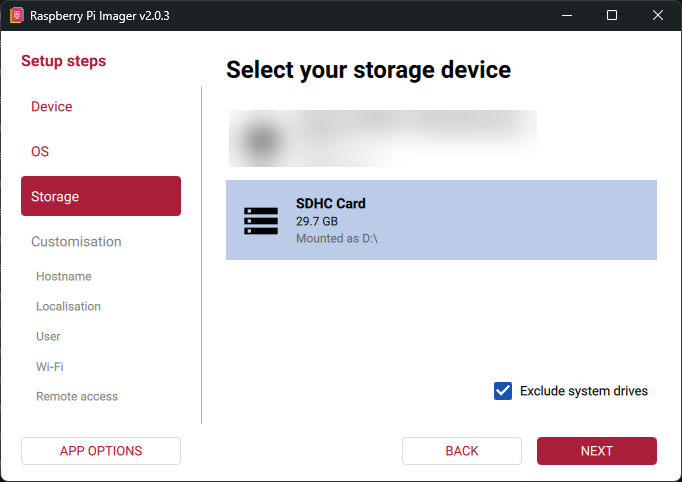The image size is (682, 482).
Task: Click the Raspberry Pi Imager title bar icon
Action: click(16, 15)
